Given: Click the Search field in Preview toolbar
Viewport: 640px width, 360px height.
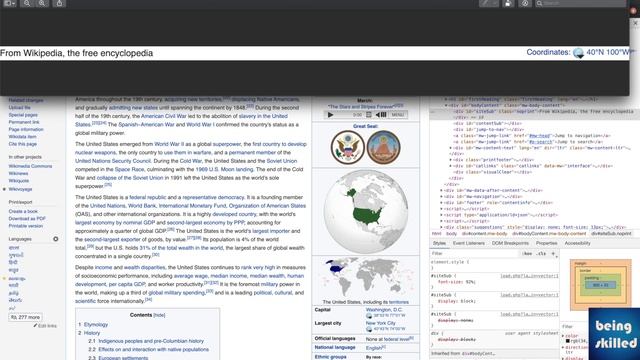Looking at the screenshot, I should pos(580,3).
